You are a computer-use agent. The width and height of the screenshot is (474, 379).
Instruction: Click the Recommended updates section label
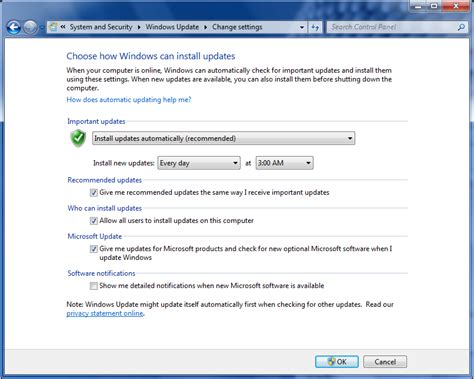[105, 180]
